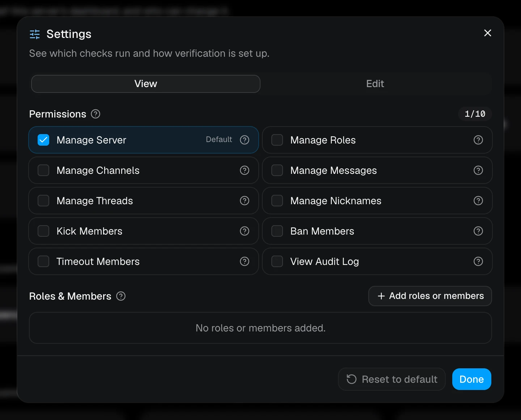Click the 'No roles or members added.' text

pos(260,328)
